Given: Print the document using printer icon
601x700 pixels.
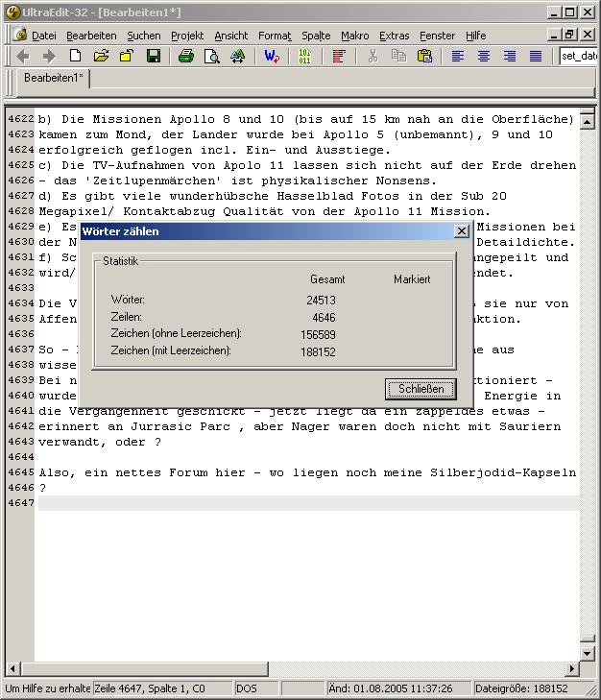Looking at the screenshot, I should [185, 57].
